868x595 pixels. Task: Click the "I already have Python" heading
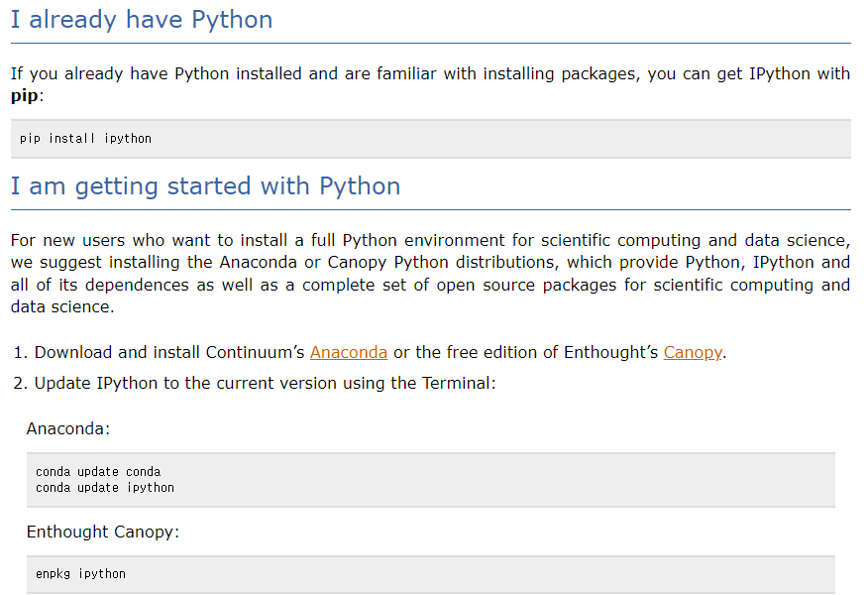tap(142, 20)
